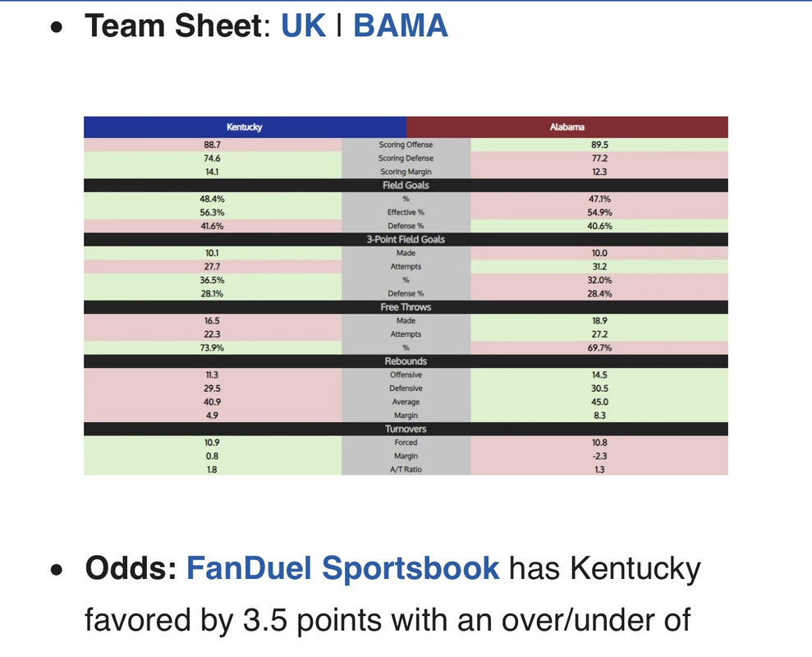Viewport: 812px width, 657px height.
Task: Select the Rebounds section header row
Action: (x=406, y=361)
